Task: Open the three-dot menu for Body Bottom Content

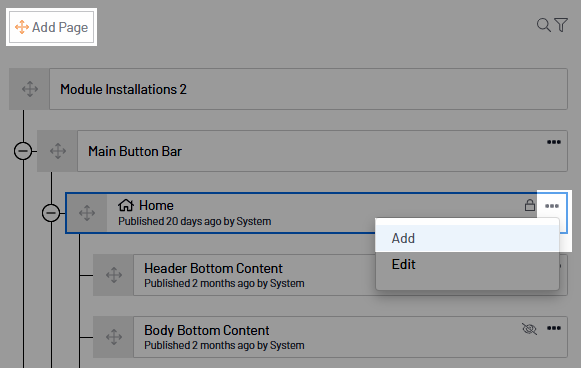Action: click(554, 328)
